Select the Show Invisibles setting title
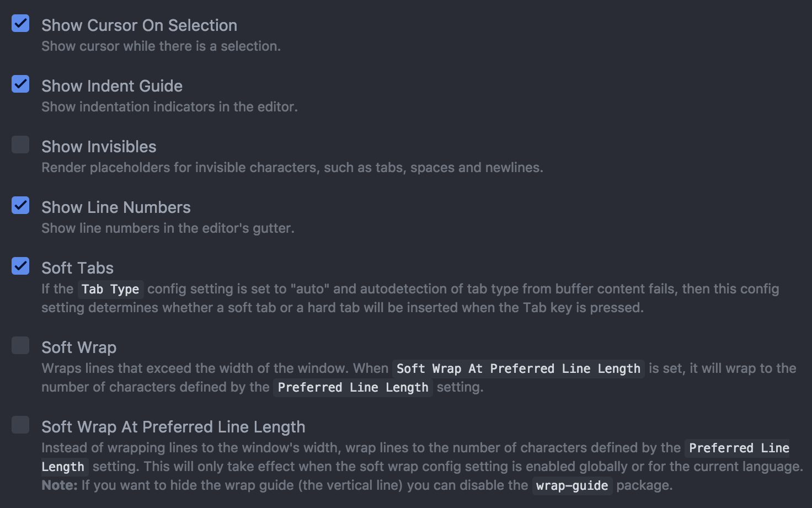Image resolution: width=812 pixels, height=508 pixels. [99, 147]
